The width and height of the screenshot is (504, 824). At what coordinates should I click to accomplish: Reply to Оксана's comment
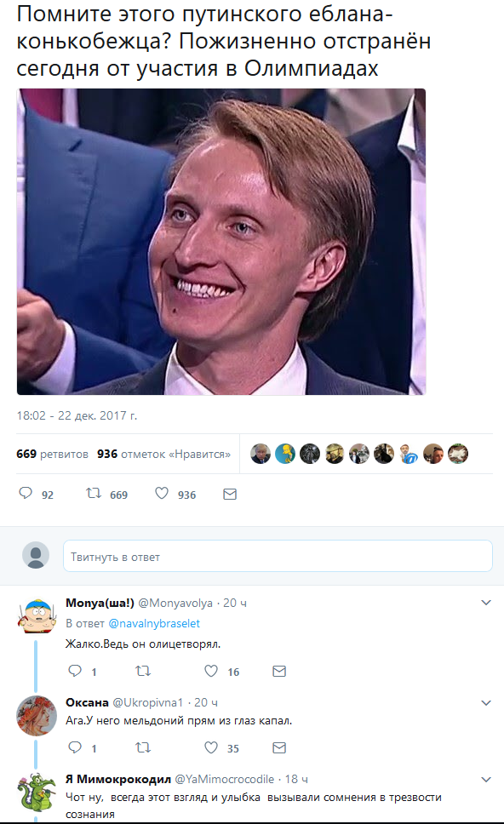click(75, 747)
